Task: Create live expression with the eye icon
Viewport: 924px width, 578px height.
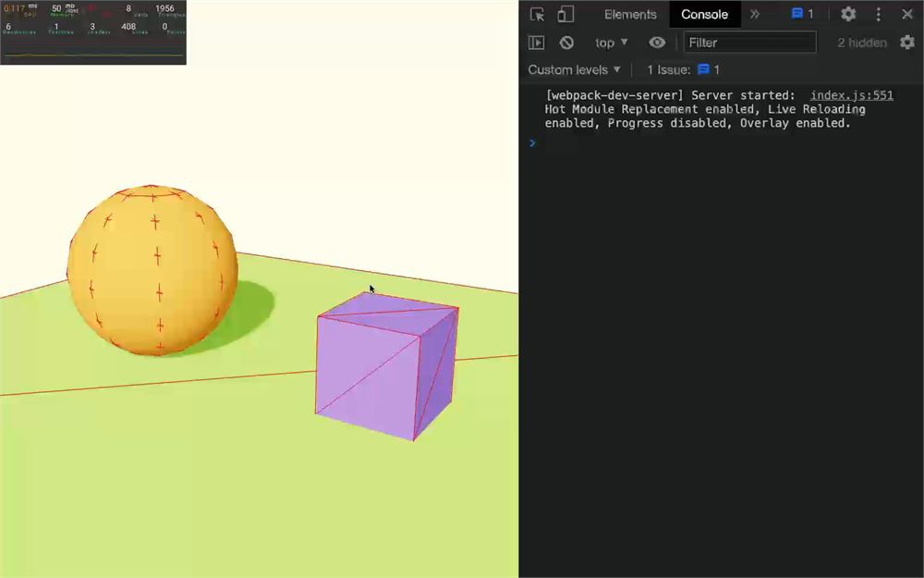Action: [x=657, y=43]
